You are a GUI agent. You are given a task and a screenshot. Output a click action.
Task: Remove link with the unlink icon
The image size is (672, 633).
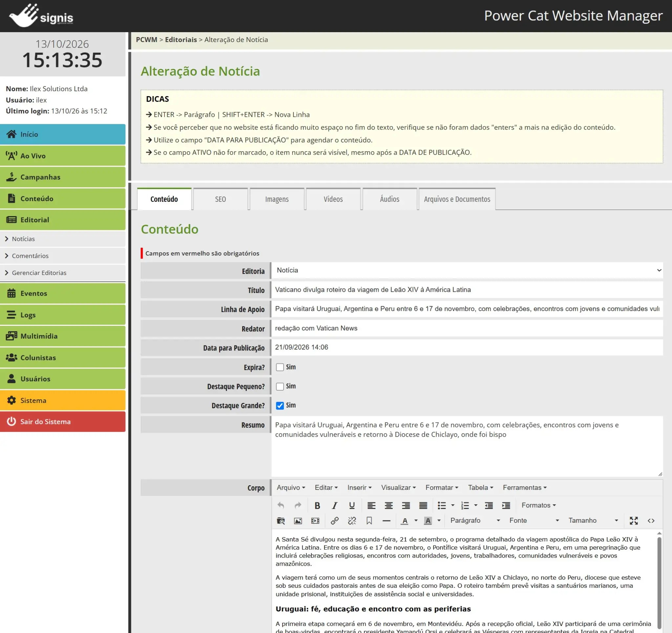click(x=352, y=521)
